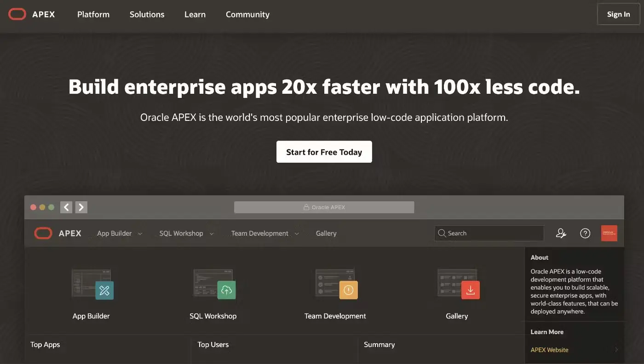Open the help question mark icon
The height and width of the screenshot is (364, 644).
click(585, 233)
